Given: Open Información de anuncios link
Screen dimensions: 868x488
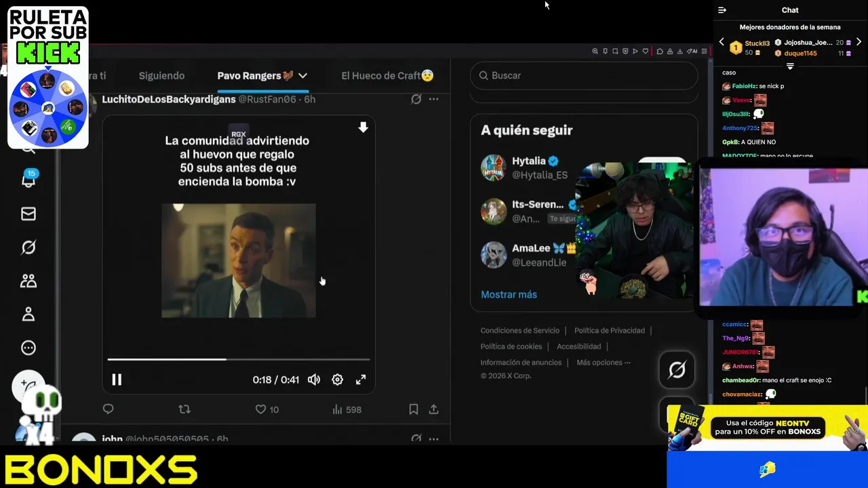Looking at the screenshot, I should (521, 363).
